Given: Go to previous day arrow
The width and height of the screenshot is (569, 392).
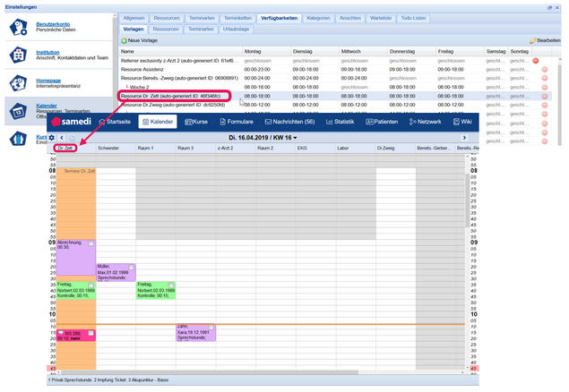Looking at the screenshot, I should (62, 138).
